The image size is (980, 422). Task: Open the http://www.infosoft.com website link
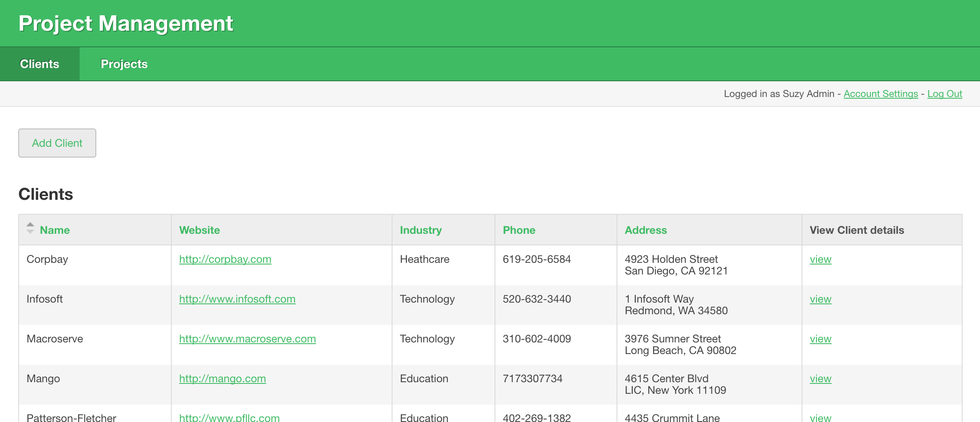[x=237, y=299]
